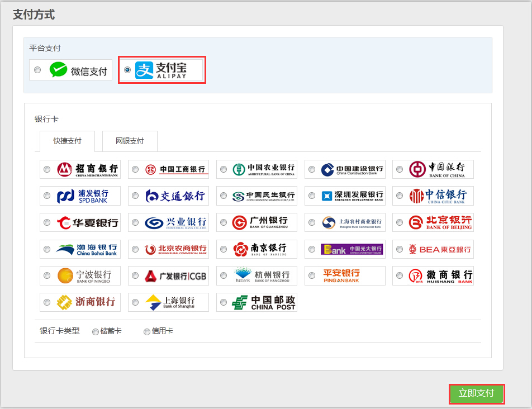Image resolution: width=532 pixels, height=409 pixels.
Task: Click the 储蓄卡 label text
Action: (x=111, y=331)
